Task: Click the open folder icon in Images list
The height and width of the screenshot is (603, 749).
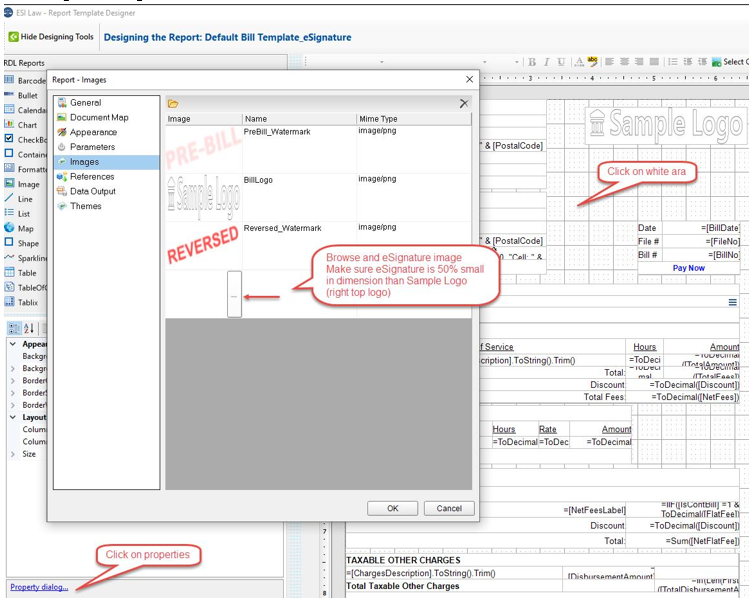Action: click(173, 104)
